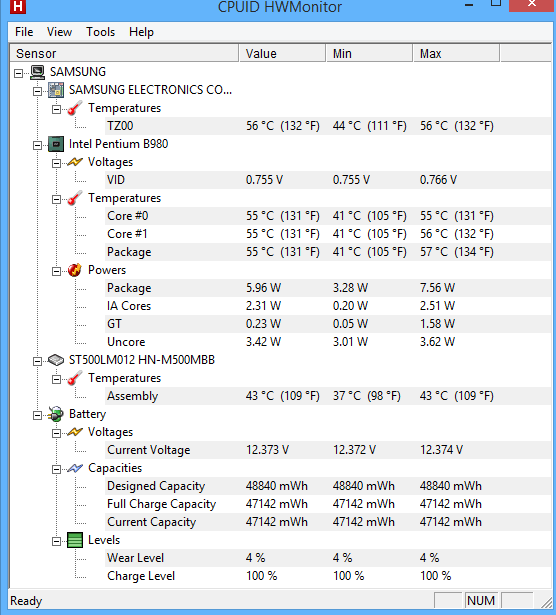
Task: Click the Intel Pentium B980 chip icon
Action: [x=56, y=144]
